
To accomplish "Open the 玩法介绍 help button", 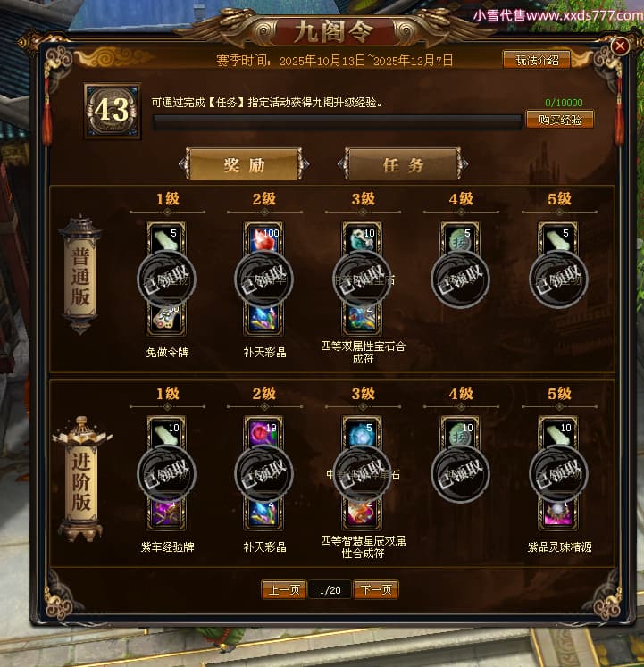I will (x=537, y=61).
